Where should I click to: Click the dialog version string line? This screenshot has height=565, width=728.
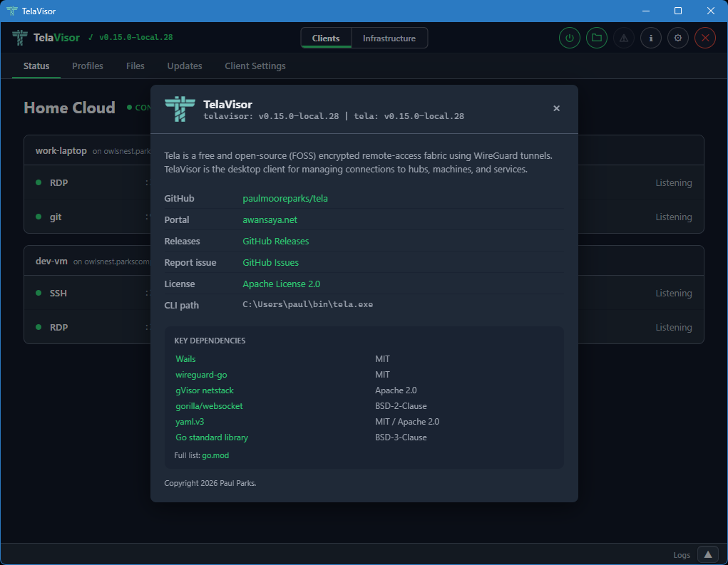point(334,116)
